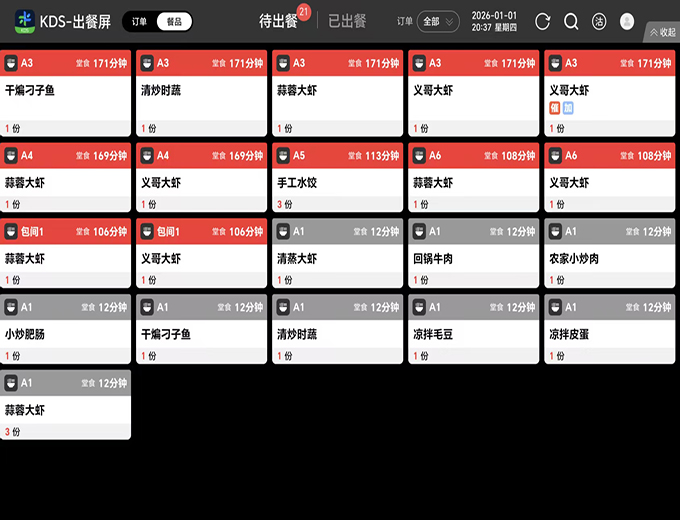Viewport: 680px width, 520px height.
Task: Click the refresh icon in top bar
Action: 543,21
